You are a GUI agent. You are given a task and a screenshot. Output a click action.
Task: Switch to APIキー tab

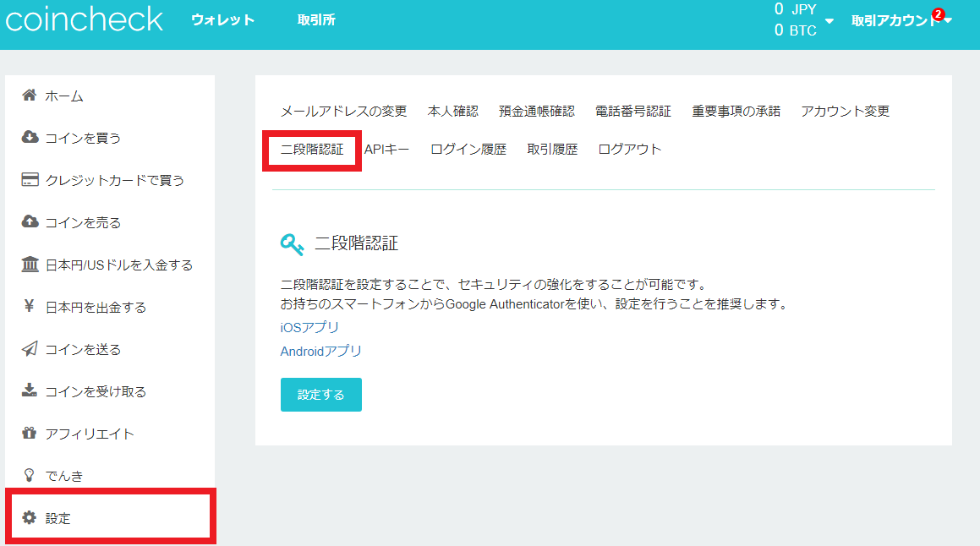pos(387,150)
